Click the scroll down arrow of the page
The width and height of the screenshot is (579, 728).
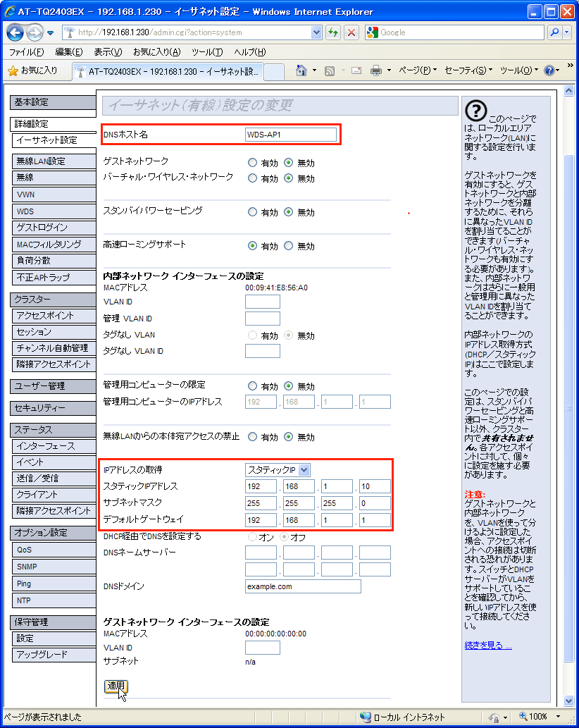[569, 701]
